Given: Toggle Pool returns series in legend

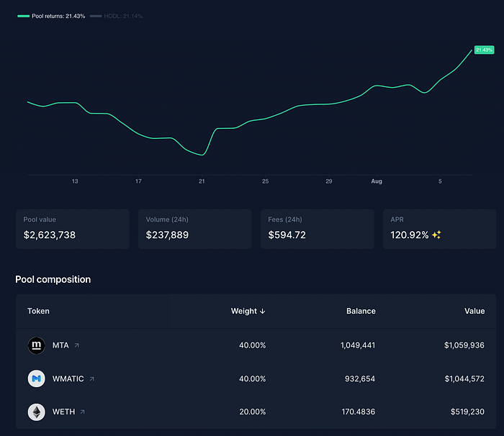Looking at the screenshot, I should click(x=51, y=16).
